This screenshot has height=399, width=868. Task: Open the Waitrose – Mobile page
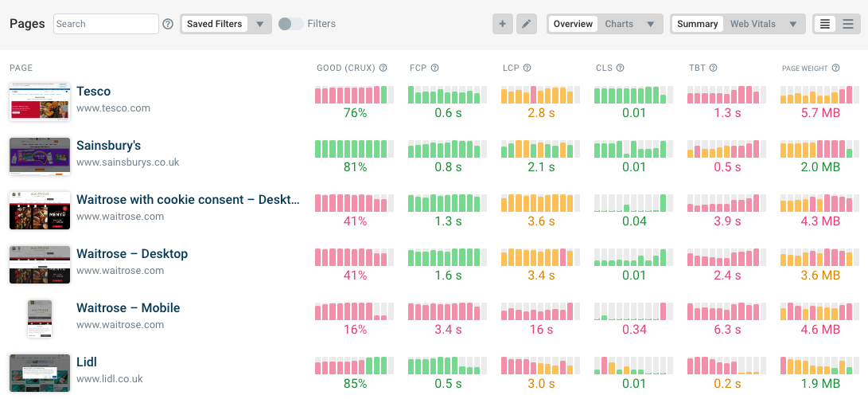click(x=128, y=307)
